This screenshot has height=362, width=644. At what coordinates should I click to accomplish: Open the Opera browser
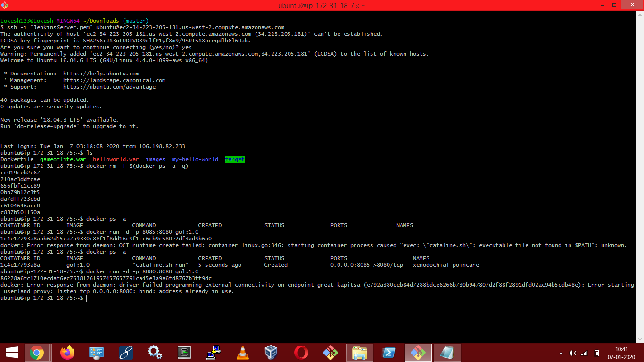coord(301,352)
